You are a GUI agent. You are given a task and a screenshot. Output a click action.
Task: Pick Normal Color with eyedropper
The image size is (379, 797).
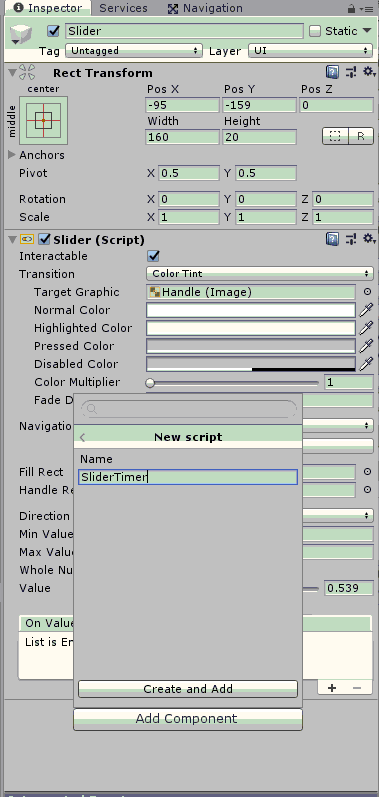(x=366, y=310)
